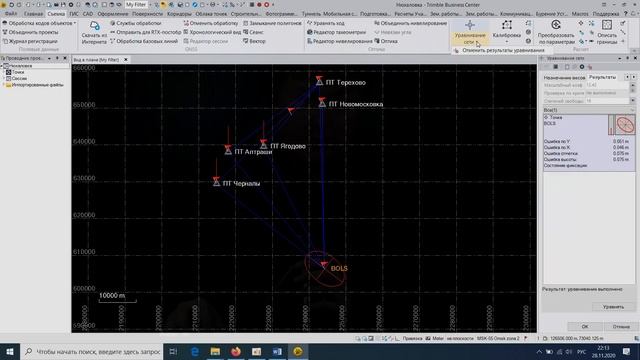Image resolution: width=640 pixels, height=360 pixels.
Task: Click Отменить обработку
Action: [x=211, y=23]
